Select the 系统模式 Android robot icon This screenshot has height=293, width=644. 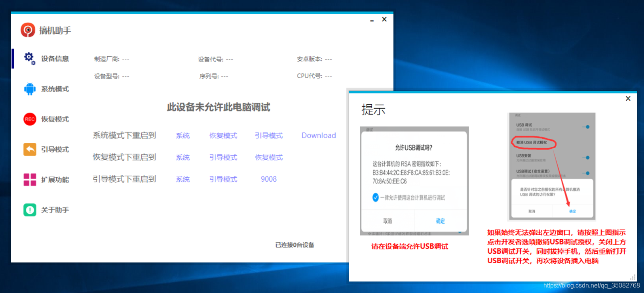click(30, 89)
